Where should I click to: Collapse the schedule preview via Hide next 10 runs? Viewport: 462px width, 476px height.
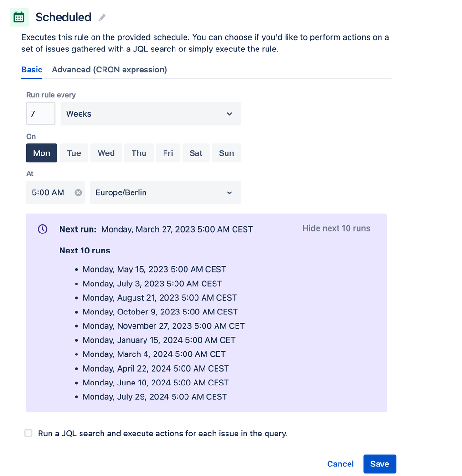pos(336,228)
